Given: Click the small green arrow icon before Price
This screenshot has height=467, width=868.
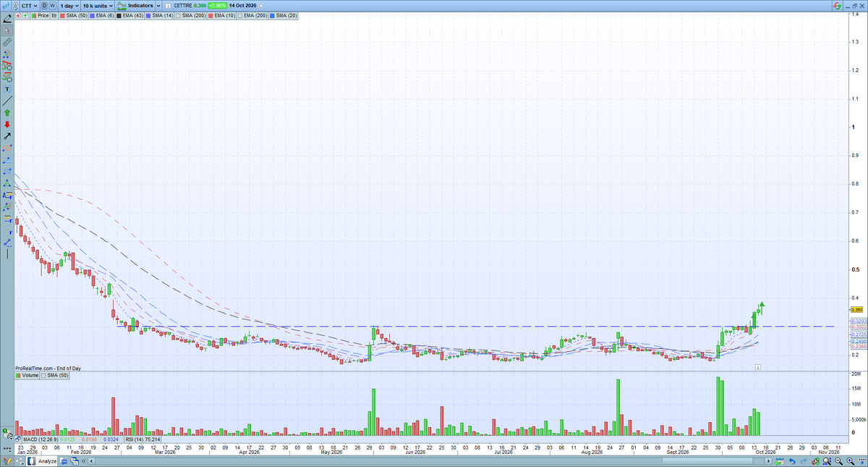Looking at the screenshot, I should (25, 15).
